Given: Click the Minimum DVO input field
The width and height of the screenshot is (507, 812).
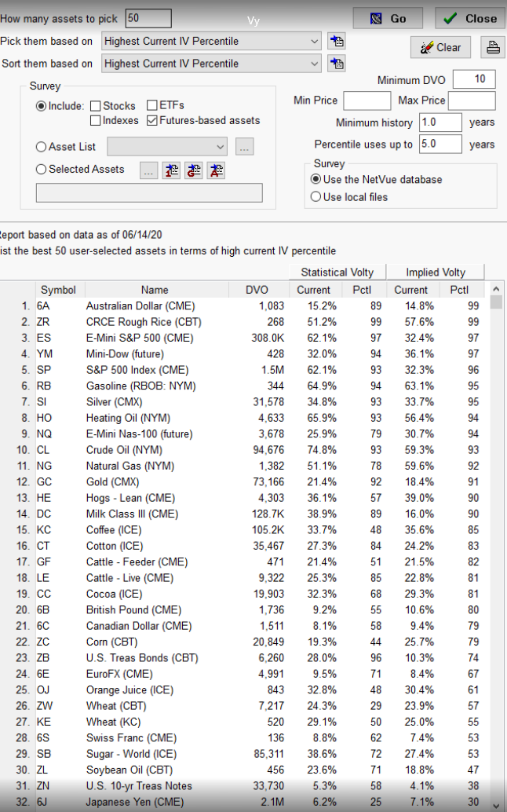Looking at the screenshot, I should 473,79.
